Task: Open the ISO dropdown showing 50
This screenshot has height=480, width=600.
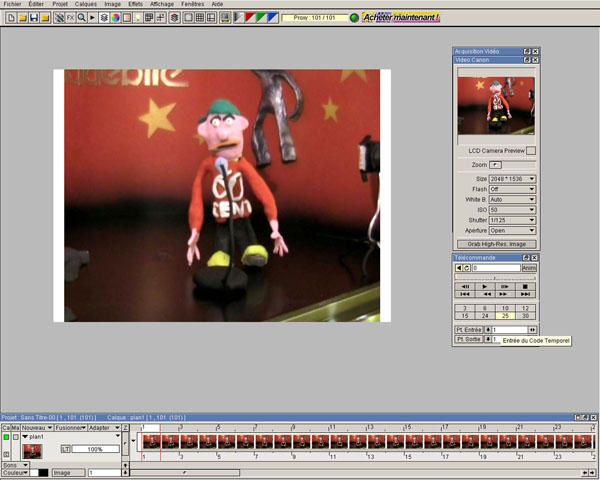Action: tap(512, 210)
